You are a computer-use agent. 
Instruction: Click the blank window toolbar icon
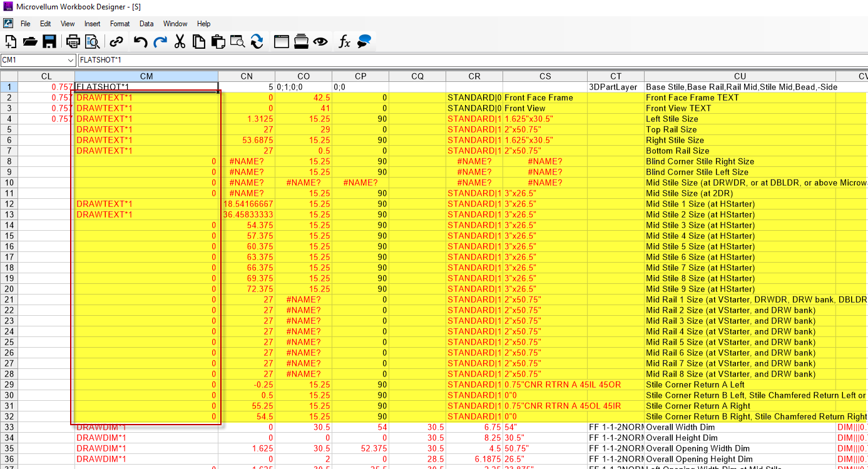282,42
